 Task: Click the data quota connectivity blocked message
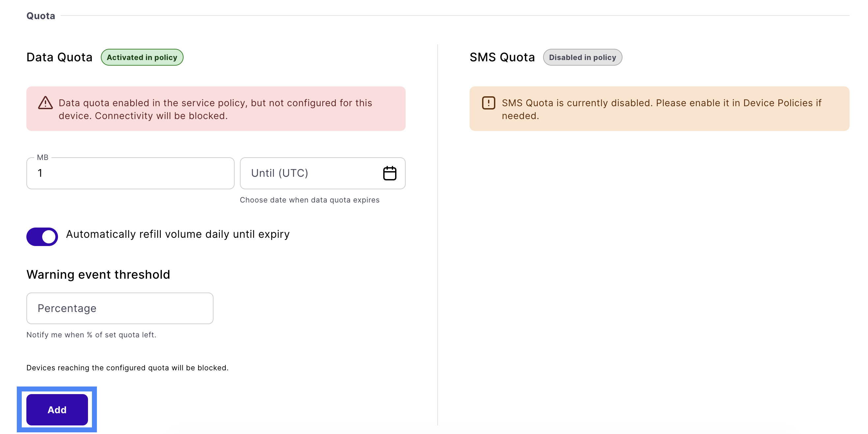pyautogui.click(x=215, y=109)
